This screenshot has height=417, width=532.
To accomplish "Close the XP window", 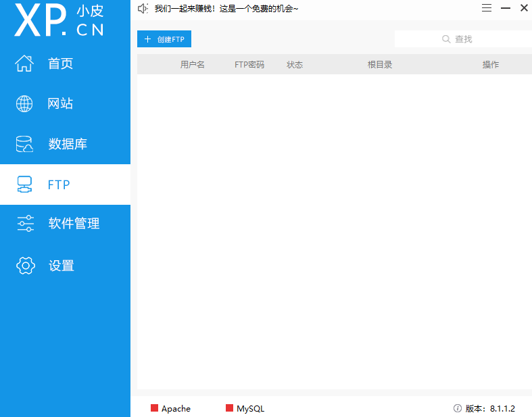I will (x=524, y=8).
